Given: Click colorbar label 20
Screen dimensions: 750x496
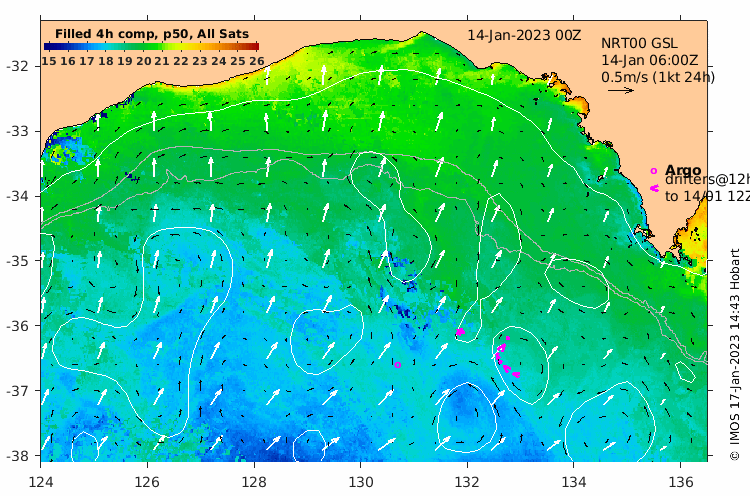Looking at the screenshot, I should 144,61.
